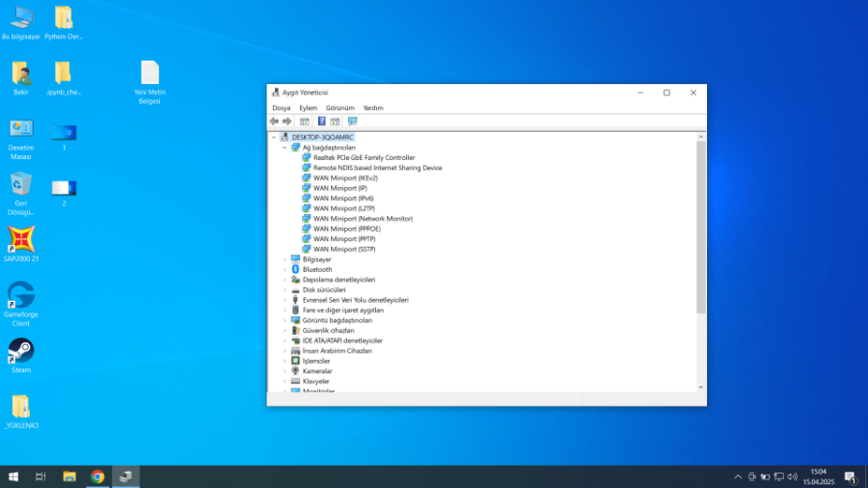
Task: Click the show/hide console tree toolbar icon
Action: tap(305, 122)
